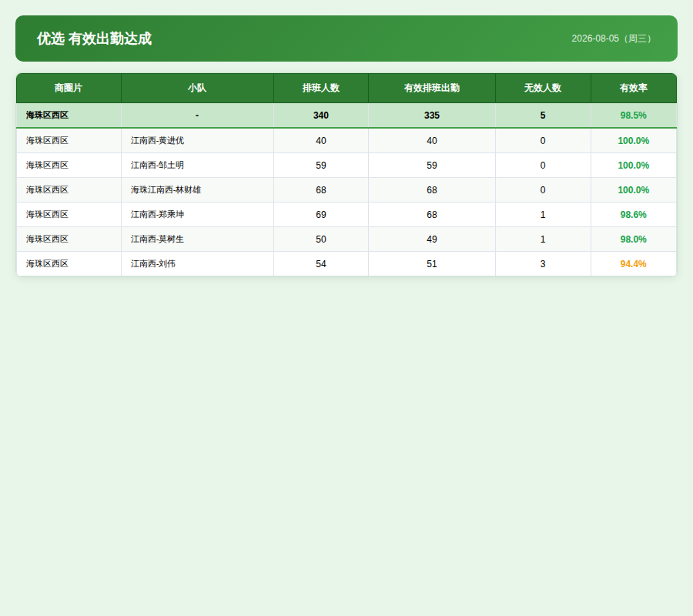Click the 小队 column header
The image size is (693, 616).
(x=197, y=88)
